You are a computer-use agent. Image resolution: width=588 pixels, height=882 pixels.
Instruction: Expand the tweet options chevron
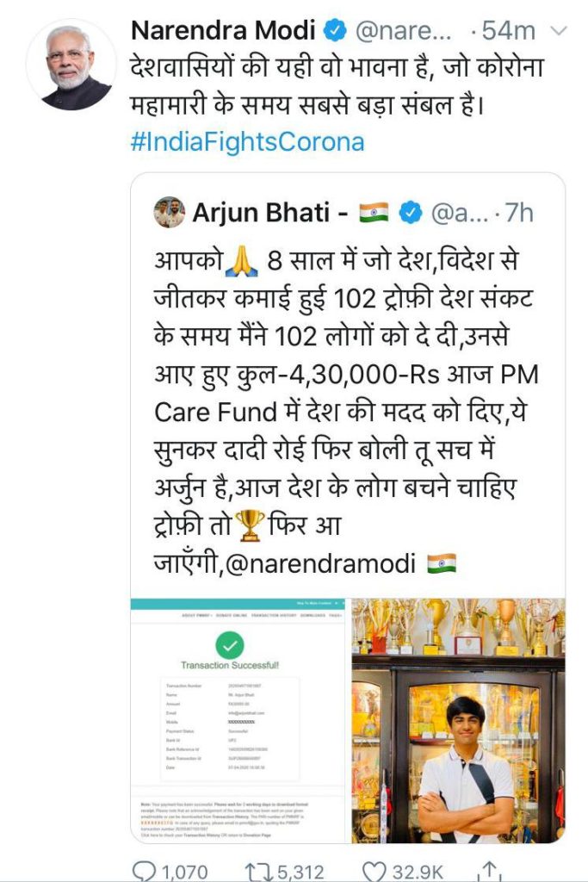[x=558, y=31]
